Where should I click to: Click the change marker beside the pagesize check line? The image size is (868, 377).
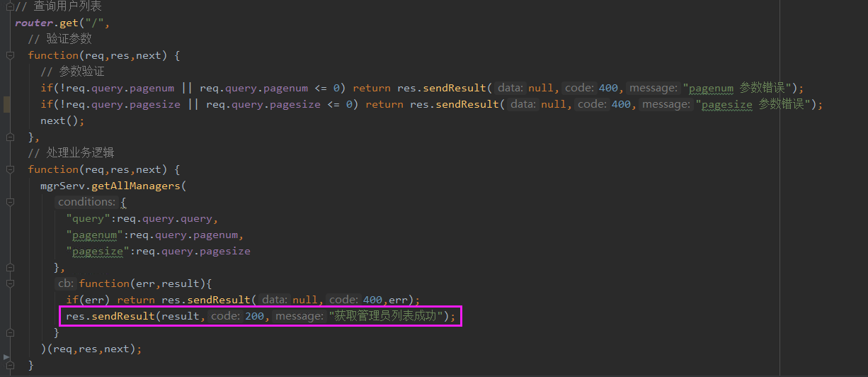point(7,104)
